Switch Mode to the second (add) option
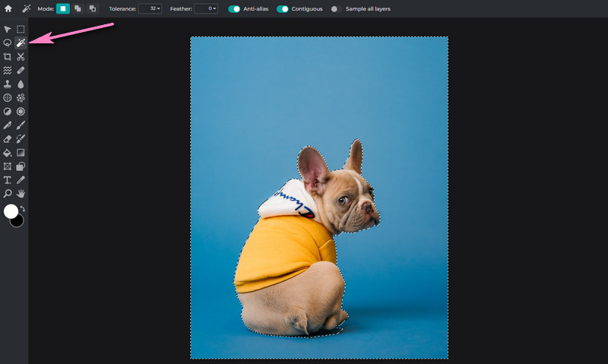 pyautogui.click(x=78, y=8)
